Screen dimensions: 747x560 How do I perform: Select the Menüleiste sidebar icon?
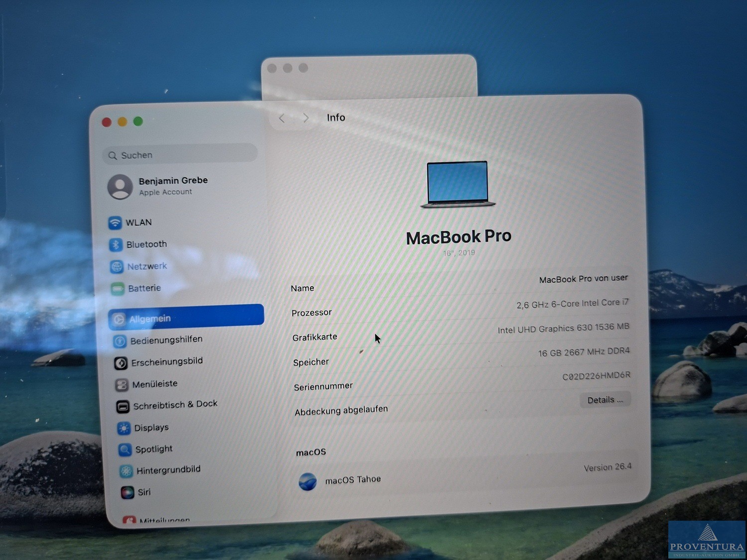pyautogui.click(x=122, y=385)
